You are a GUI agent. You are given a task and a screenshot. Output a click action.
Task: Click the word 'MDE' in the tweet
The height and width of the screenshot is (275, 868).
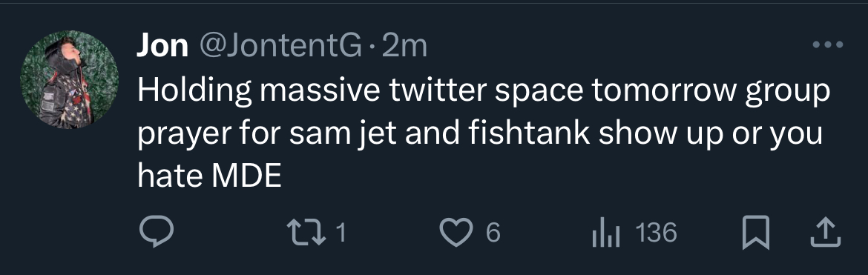point(247,176)
